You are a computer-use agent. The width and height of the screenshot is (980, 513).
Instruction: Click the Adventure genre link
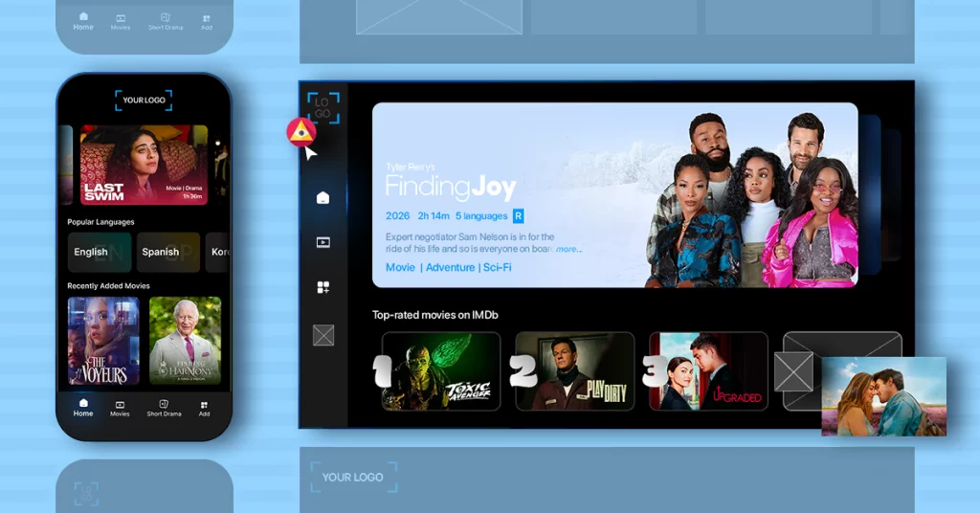450,268
